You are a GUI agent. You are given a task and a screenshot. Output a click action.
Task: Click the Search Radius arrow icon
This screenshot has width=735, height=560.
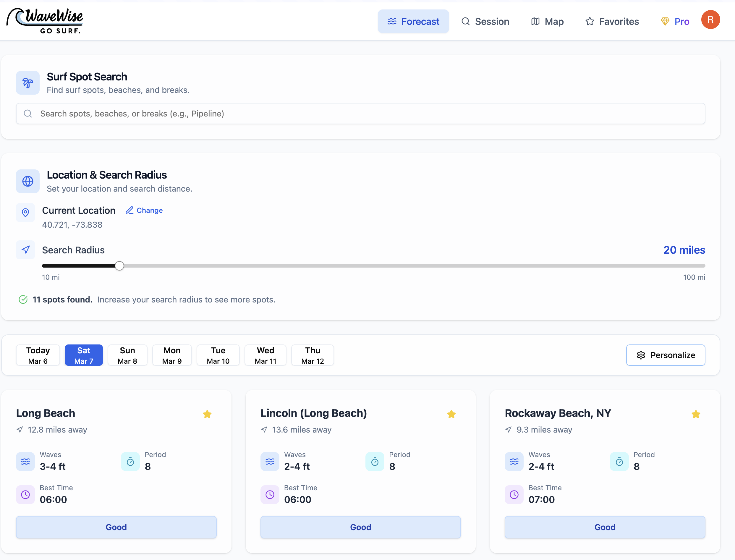point(25,250)
